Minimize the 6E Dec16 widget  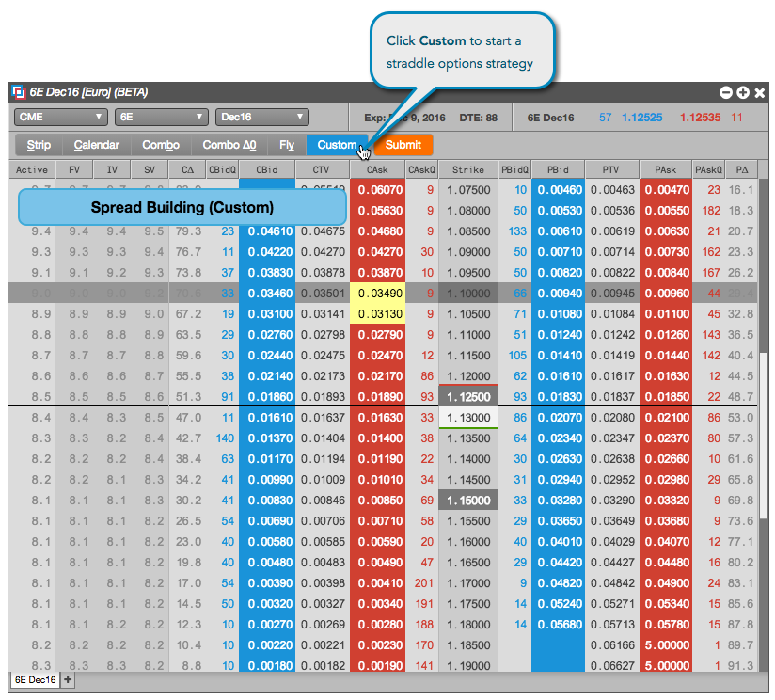(x=725, y=92)
